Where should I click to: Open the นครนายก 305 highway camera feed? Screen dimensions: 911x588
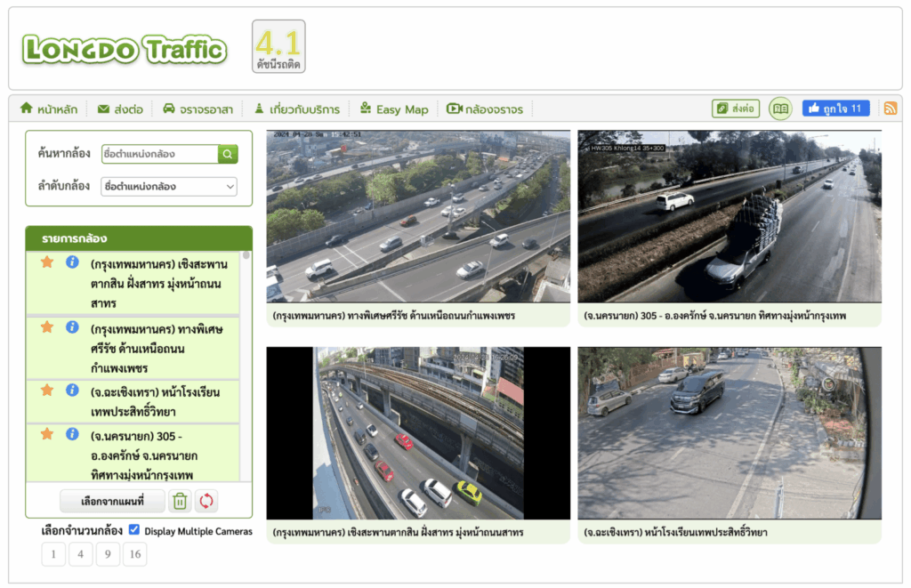click(x=730, y=216)
